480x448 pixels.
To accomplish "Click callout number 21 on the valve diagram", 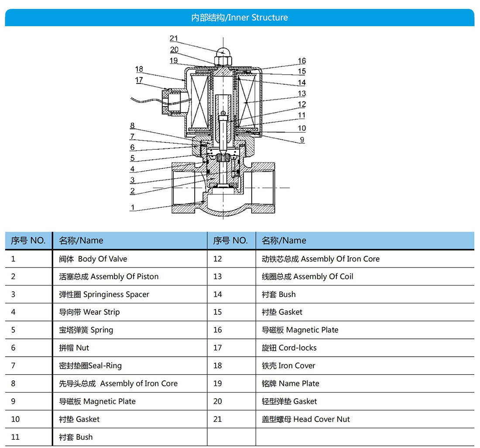I will 174,38.
